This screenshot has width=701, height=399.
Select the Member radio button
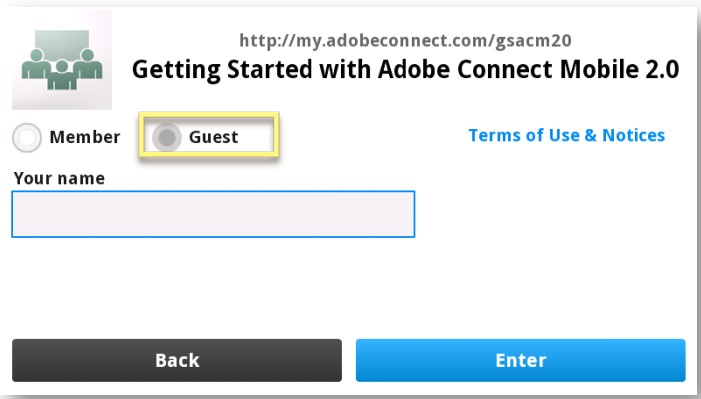pyautogui.click(x=27, y=137)
